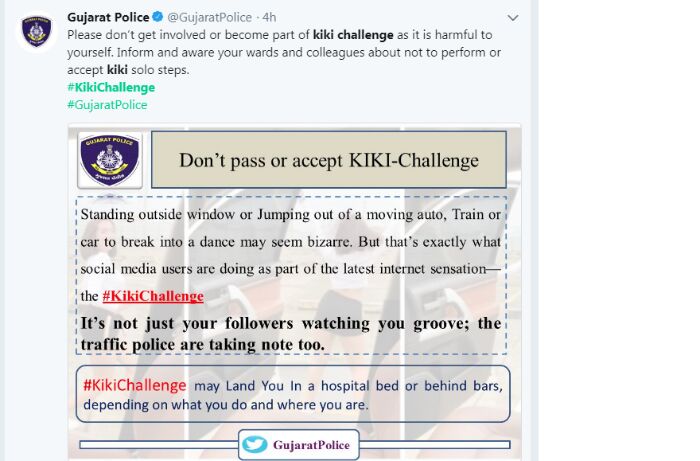Click the red underlined #KikiChallenge in the poster

coord(153,296)
